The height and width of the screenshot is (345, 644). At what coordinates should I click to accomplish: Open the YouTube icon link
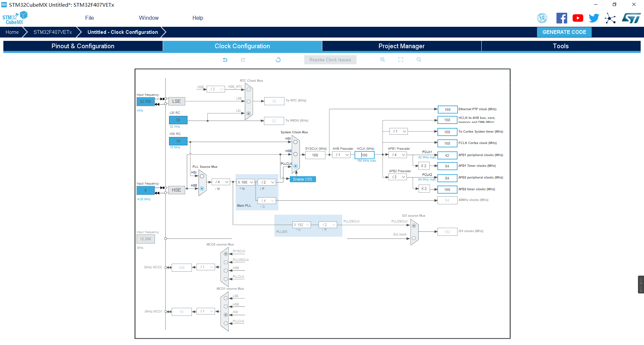click(578, 18)
